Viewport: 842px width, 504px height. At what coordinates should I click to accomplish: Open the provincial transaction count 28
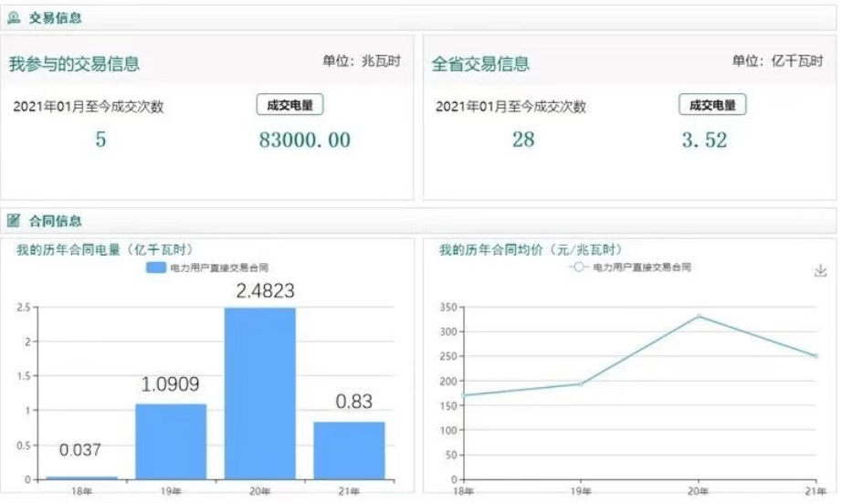[x=523, y=140]
